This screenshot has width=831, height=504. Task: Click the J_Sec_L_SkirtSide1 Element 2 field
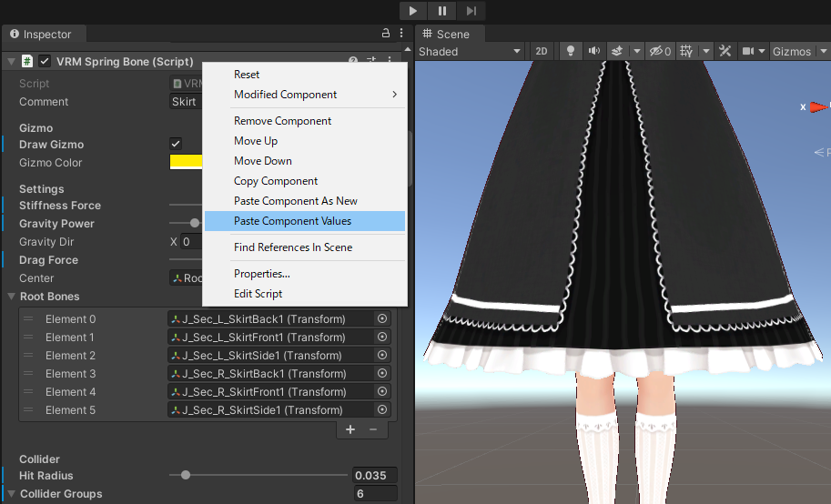tap(271, 355)
